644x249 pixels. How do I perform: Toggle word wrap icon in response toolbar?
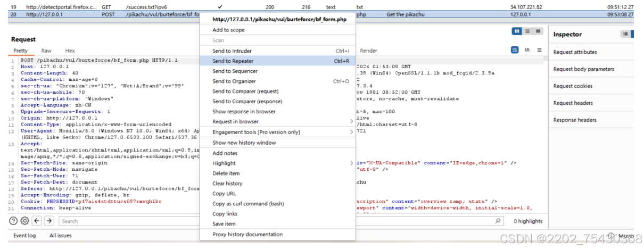point(515,50)
